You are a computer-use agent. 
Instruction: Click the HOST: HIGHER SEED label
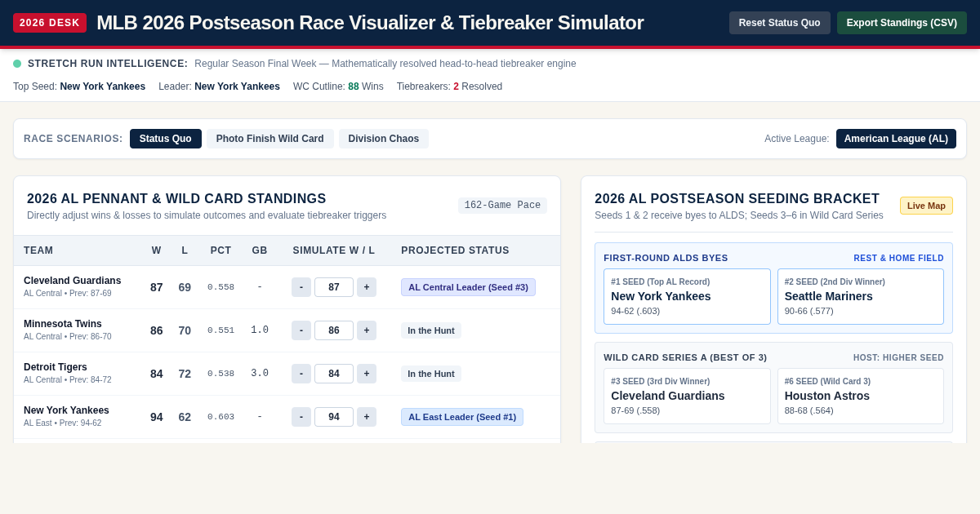(x=898, y=358)
